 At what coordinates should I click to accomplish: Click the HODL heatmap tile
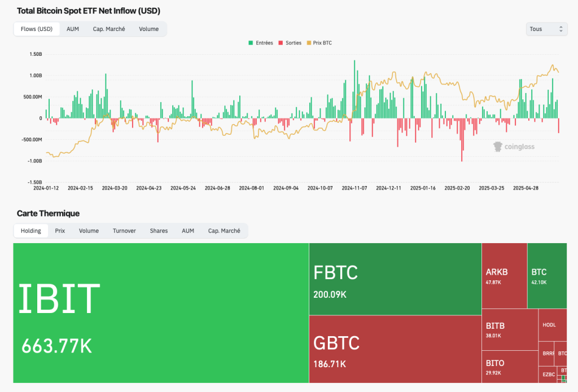pos(553,325)
